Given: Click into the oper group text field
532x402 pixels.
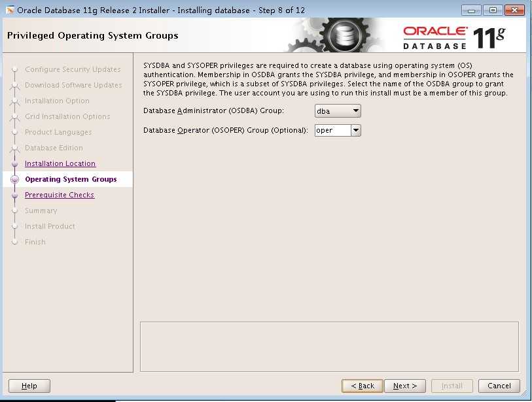Looking at the screenshot, I should (x=333, y=130).
